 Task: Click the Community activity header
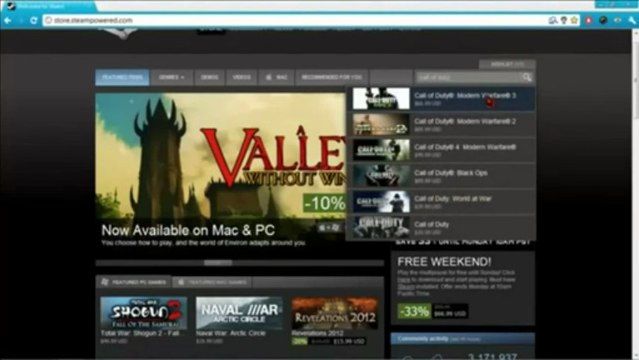(x=463, y=339)
